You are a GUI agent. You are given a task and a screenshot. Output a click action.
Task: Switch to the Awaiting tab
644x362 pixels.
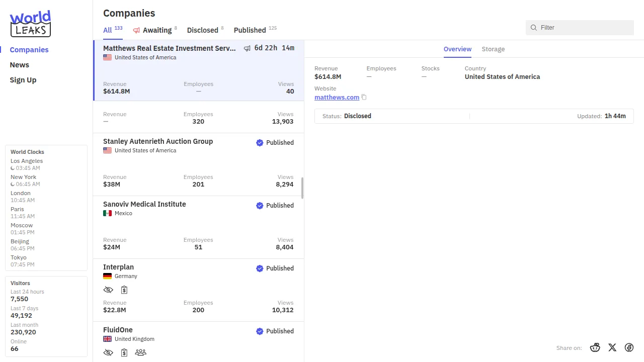tap(156, 30)
